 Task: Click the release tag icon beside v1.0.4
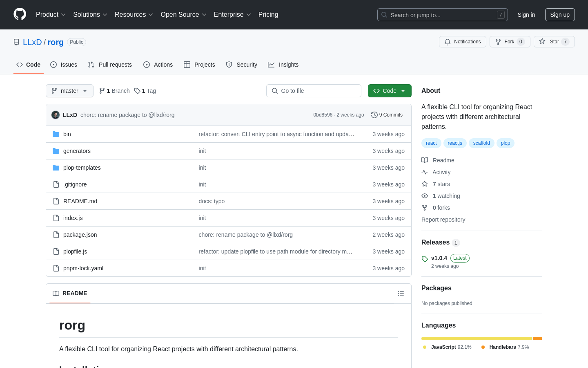(425, 258)
